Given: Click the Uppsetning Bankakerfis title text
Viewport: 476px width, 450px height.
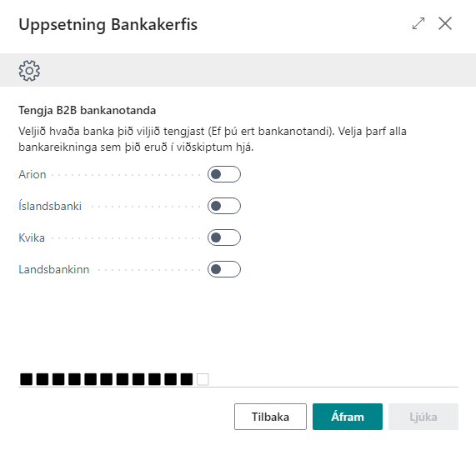Looking at the screenshot, I should click(x=108, y=24).
